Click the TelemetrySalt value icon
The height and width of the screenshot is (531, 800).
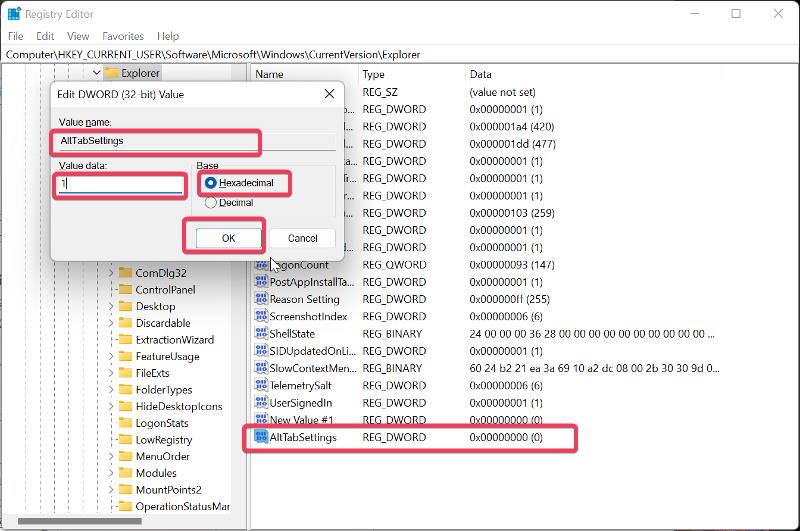pyautogui.click(x=261, y=385)
